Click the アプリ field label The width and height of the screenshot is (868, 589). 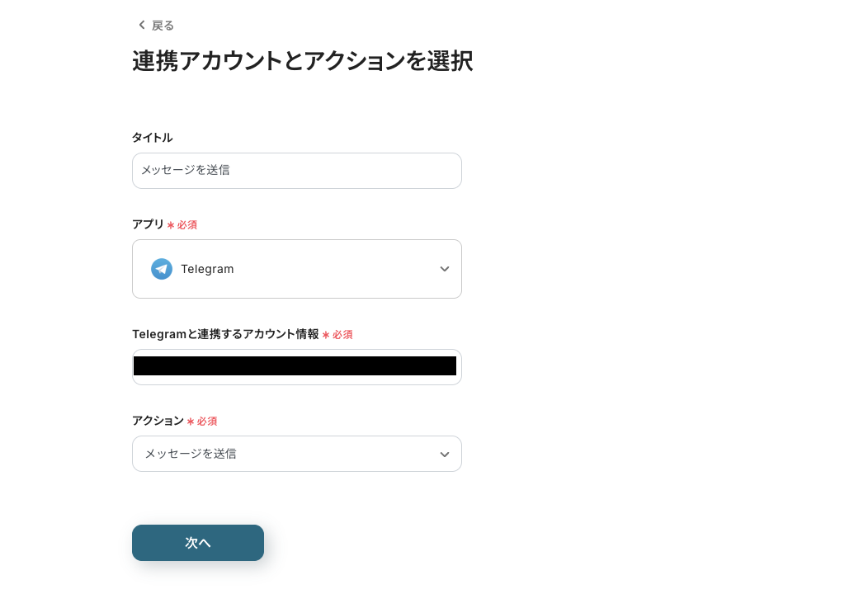(149, 224)
